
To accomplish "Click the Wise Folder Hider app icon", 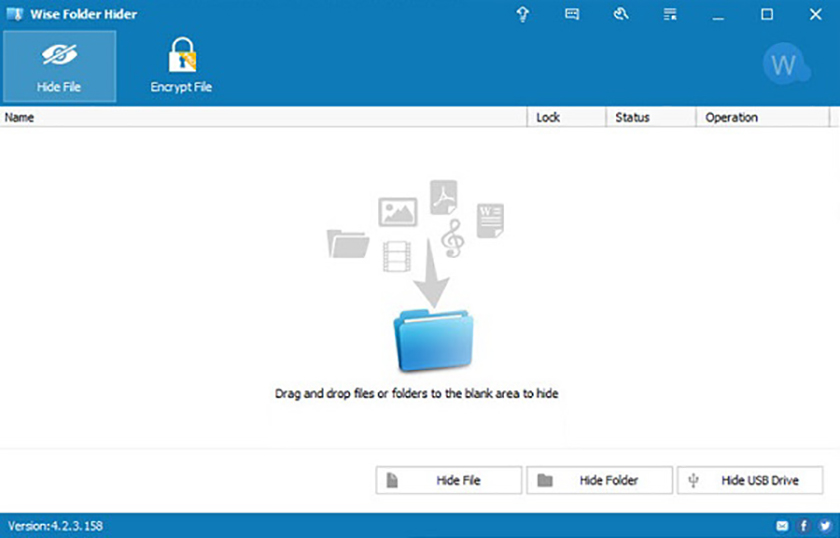I will [x=14, y=14].
